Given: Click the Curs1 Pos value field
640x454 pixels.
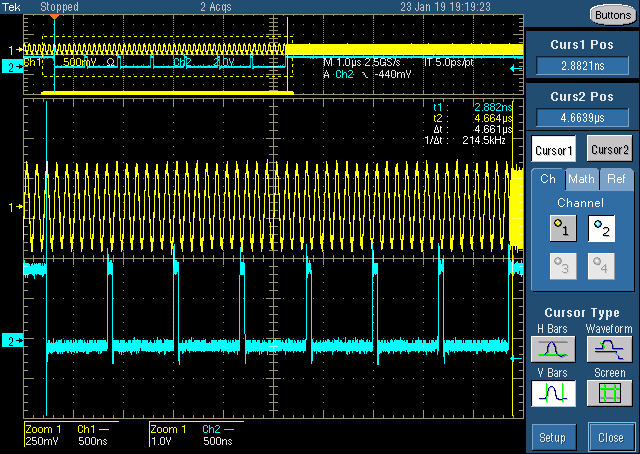Looking at the screenshot, I should (581, 66).
